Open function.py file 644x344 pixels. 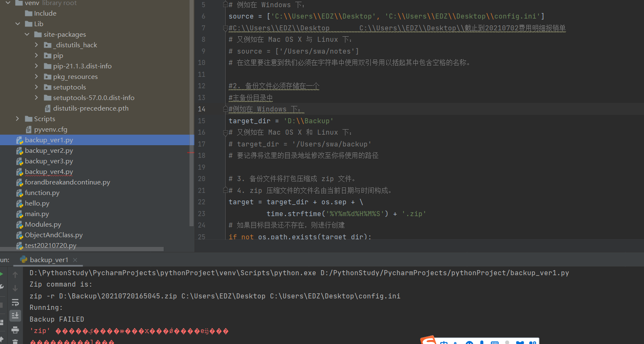(x=42, y=192)
